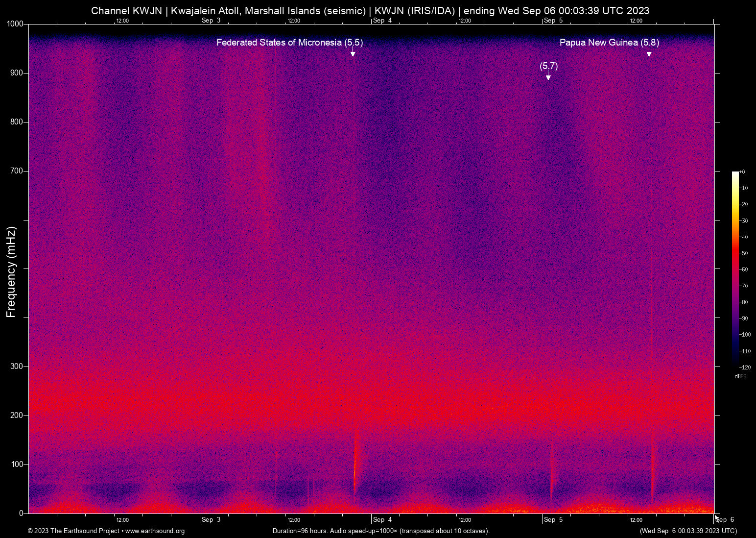Screen dimensions: 756x538
Task: Click the '+0' color scale label
Action: tap(742, 172)
